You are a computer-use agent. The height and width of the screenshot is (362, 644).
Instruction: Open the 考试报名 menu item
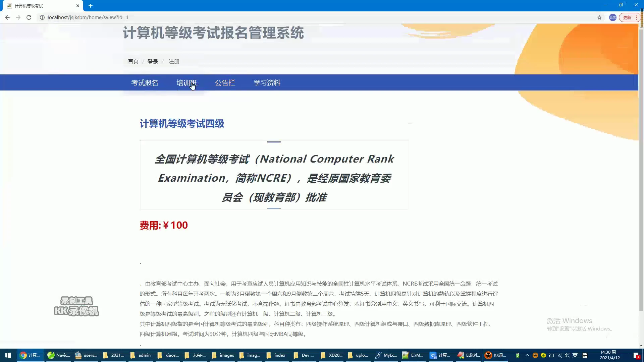(x=145, y=83)
